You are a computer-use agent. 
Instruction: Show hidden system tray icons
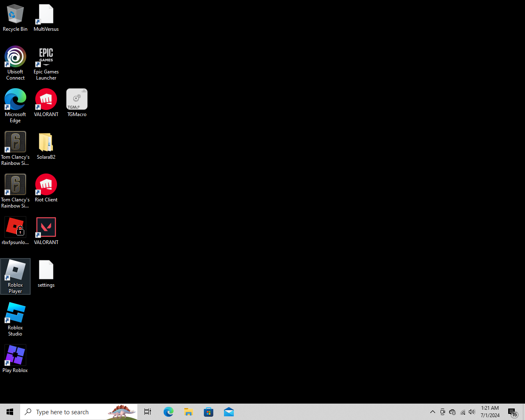[432, 412]
